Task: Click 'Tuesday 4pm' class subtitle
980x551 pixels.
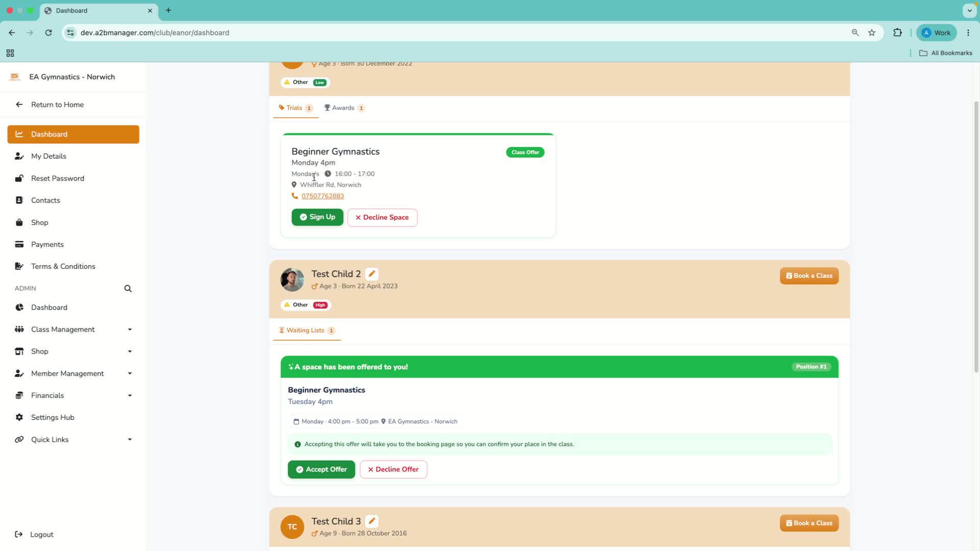Action: [x=310, y=402]
